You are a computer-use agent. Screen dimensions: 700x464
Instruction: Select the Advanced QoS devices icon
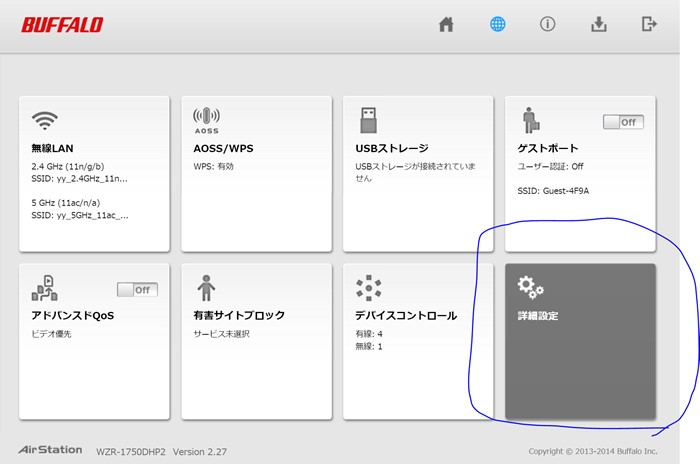(x=45, y=288)
